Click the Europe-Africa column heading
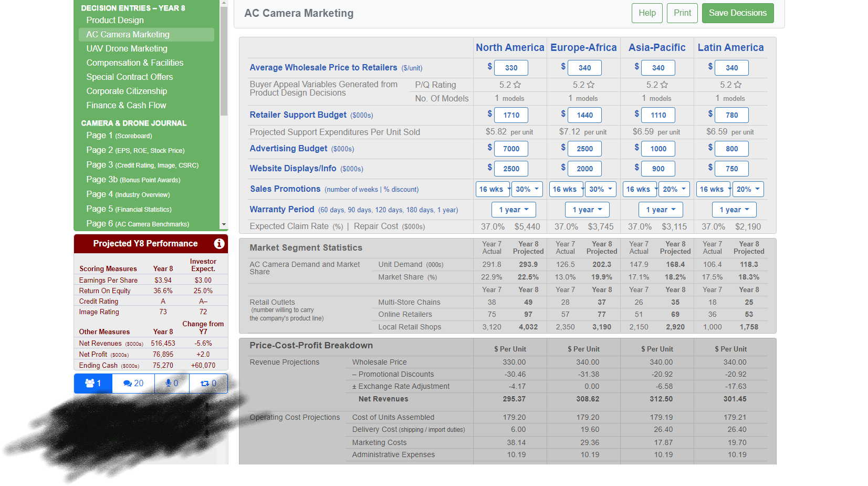 583,48
